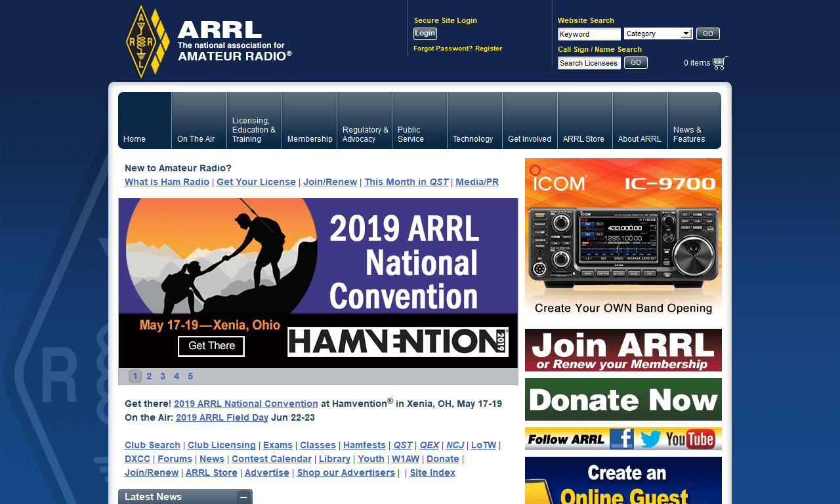Viewport: 840px width, 504px height.
Task: Open Licensing, Education & Training menu
Action: point(255,120)
